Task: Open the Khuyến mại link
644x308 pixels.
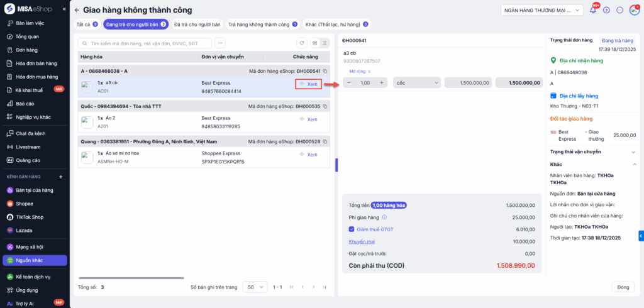Action: click(x=362, y=241)
